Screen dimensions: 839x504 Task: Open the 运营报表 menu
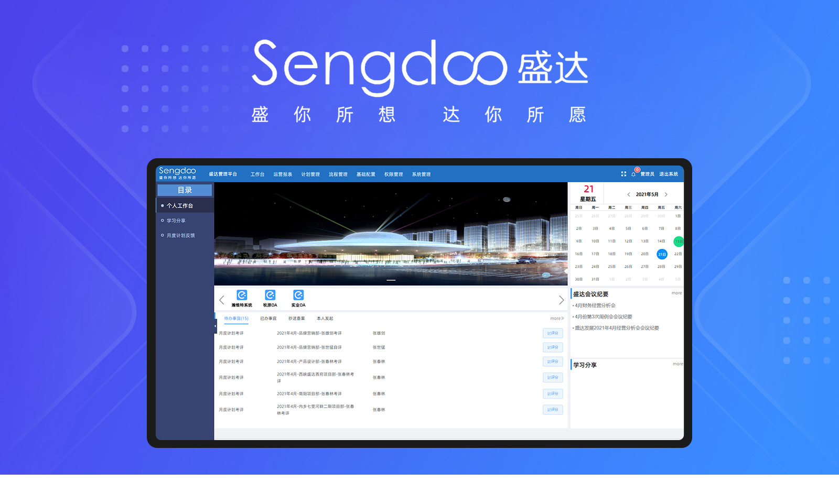pos(283,174)
